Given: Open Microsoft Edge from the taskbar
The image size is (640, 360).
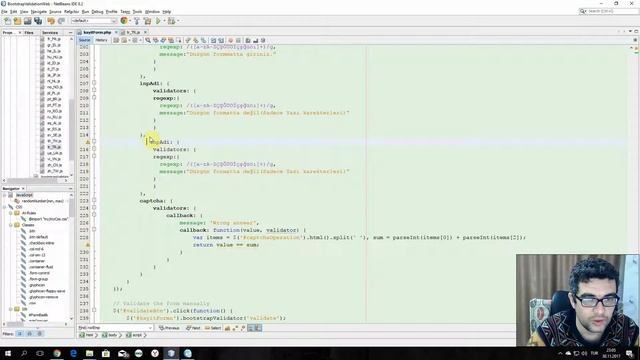Looking at the screenshot, I should 73,353.
